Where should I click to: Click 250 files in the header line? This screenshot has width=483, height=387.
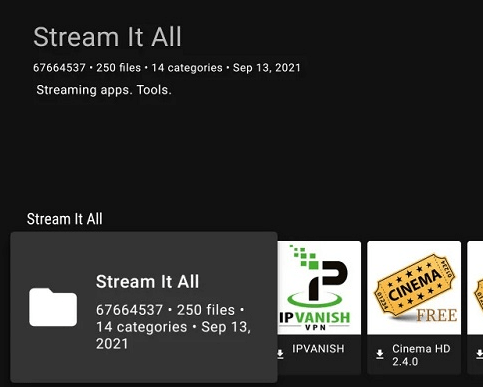pyautogui.click(x=118, y=68)
